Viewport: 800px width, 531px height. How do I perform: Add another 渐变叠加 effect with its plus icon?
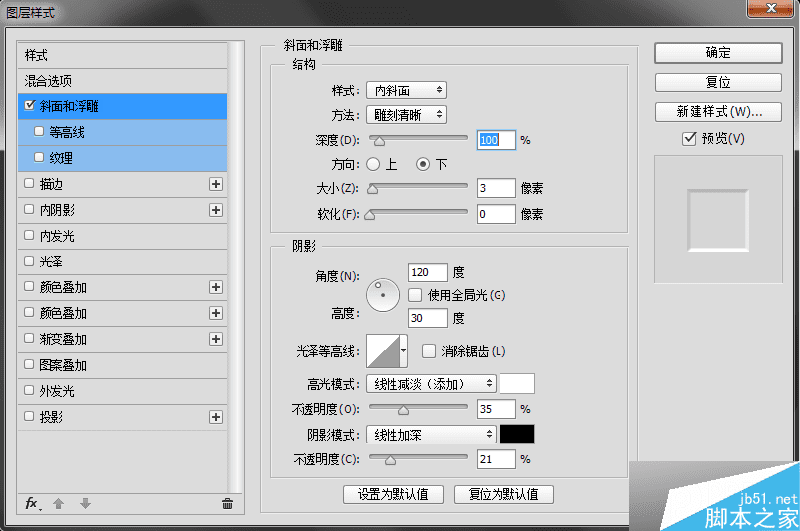[216, 339]
